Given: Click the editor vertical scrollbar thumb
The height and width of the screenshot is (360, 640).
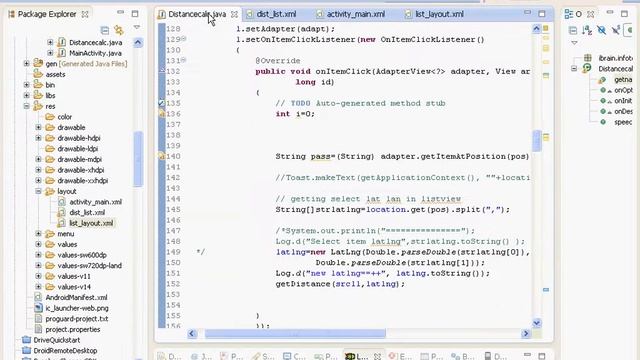Looking at the screenshot, I should 536,141.
